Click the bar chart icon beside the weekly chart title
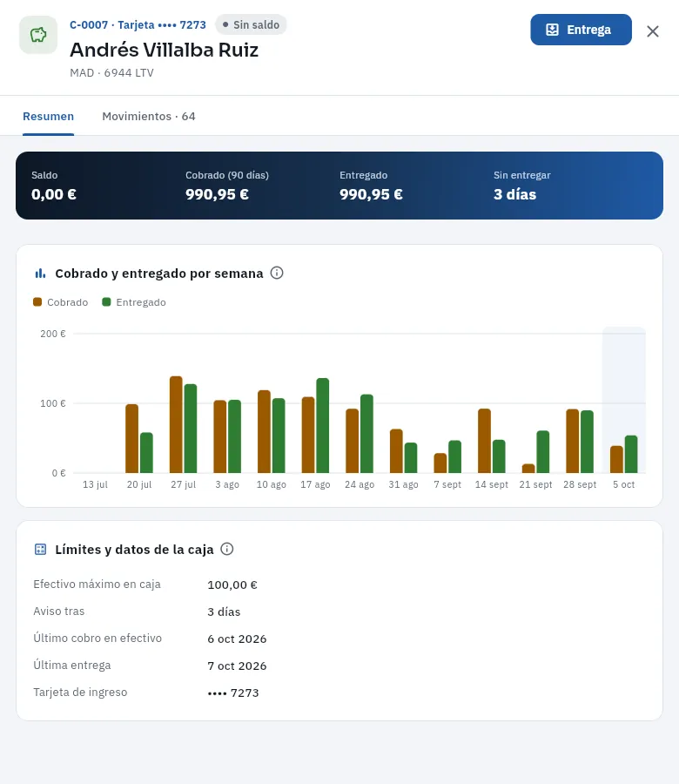 coord(40,274)
